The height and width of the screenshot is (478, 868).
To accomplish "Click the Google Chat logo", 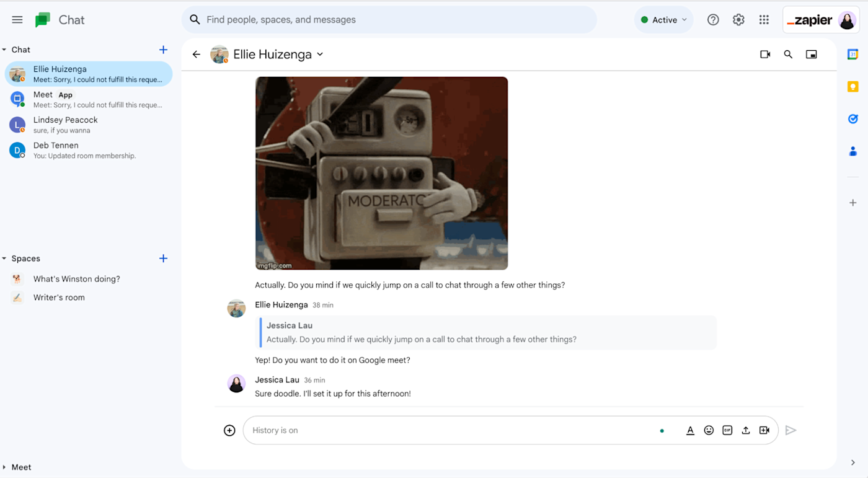I will pyautogui.click(x=43, y=20).
